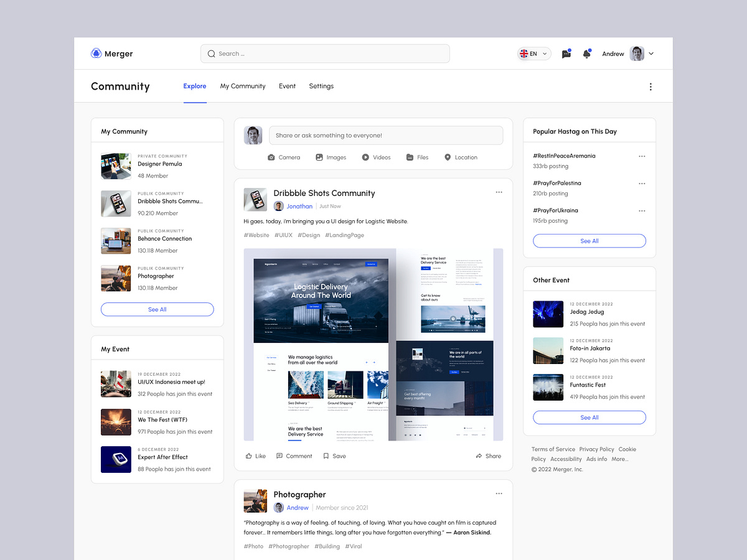The width and height of the screenshot is (747, 560).
Task: Open options for #RestInPeaceAremania hashtag
Action: [642, 156]
